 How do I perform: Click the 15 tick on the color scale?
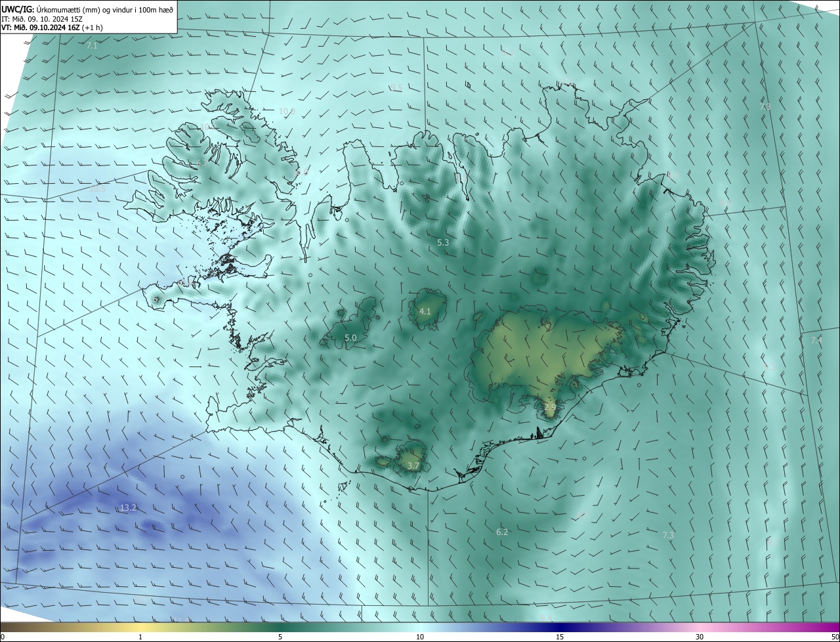click(560, 637)
